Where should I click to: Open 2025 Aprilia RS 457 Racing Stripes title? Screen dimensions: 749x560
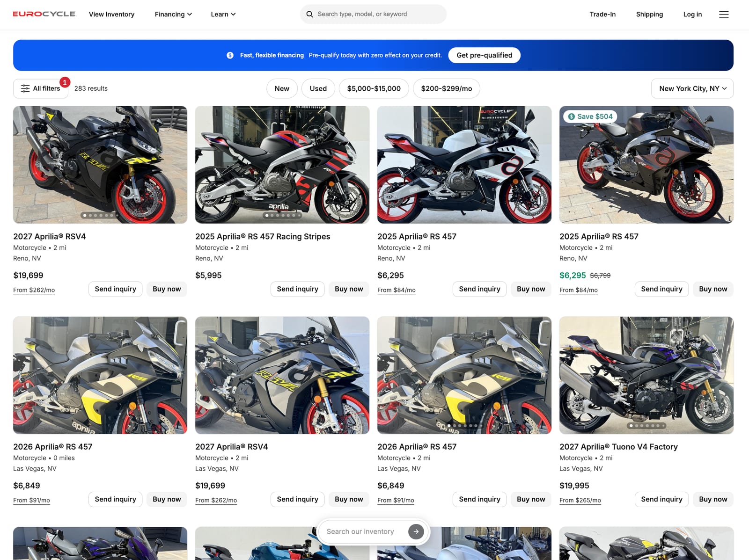click(263, 236)
